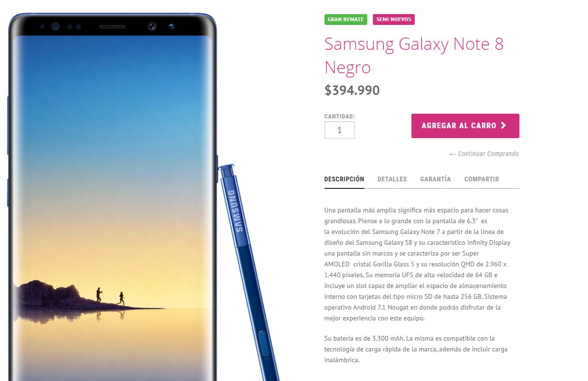Switch to the Detalles tab

pyautogui.click(x=392, y=179)
